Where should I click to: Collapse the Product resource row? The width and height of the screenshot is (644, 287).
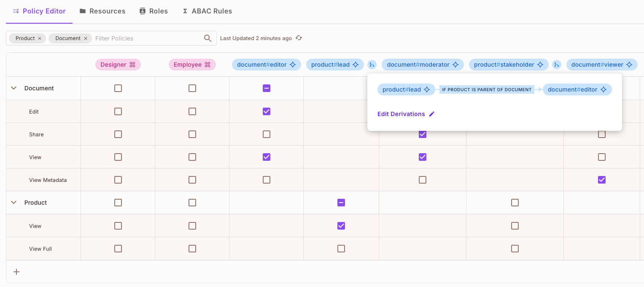coord(13,203)
